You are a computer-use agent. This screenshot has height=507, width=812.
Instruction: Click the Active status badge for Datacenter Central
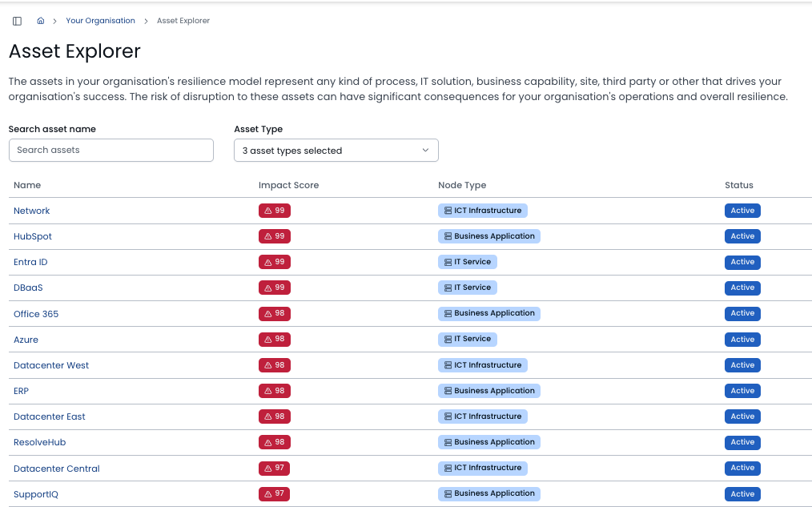tap(742, 469)
